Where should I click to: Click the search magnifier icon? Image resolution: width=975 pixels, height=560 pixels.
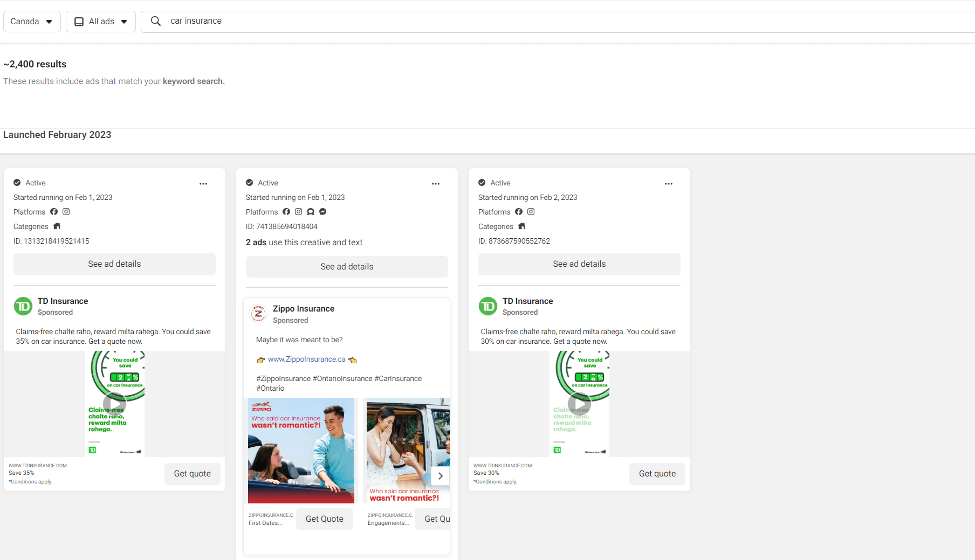(156, 21)
